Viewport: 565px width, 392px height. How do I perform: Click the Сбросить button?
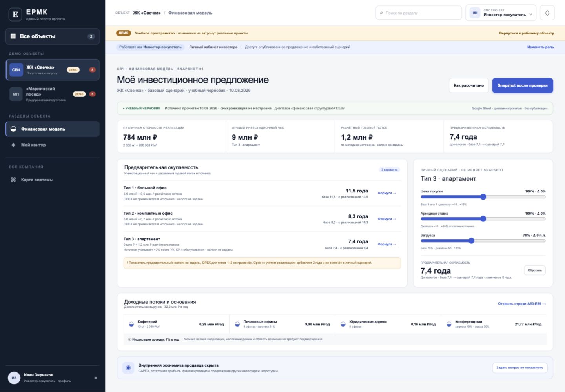[x=535, y=270]
